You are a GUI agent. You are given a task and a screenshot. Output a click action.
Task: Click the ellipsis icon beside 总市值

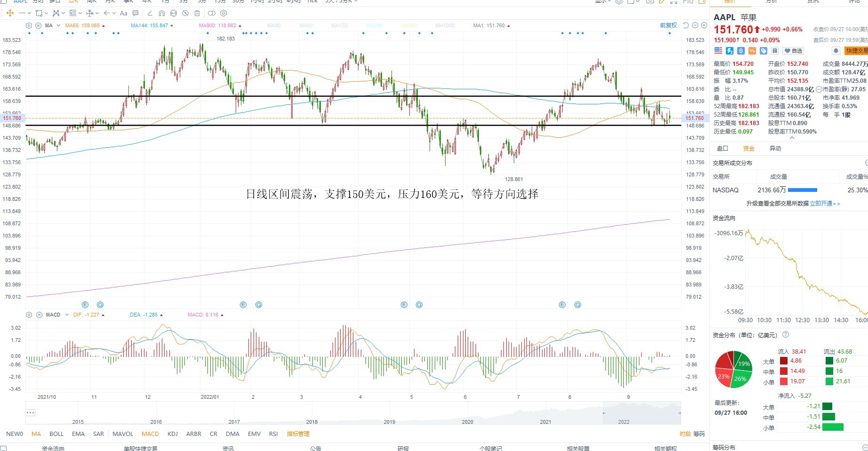819,89
